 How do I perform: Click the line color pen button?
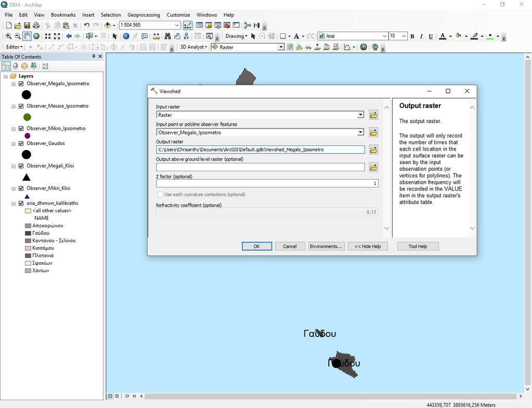(474, 36)
